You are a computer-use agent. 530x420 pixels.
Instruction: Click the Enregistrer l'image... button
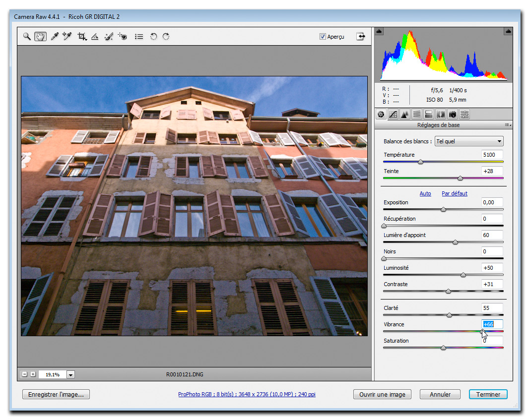[56, 394]
